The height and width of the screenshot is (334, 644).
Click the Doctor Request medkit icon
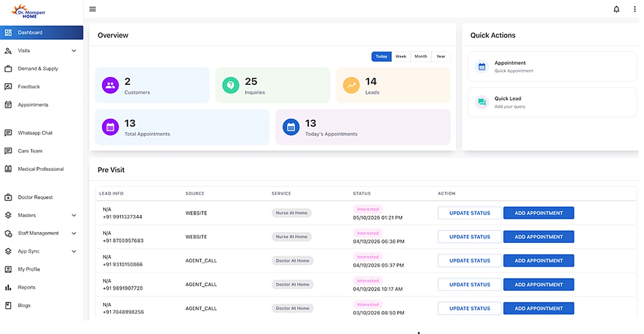click(x=8, y=197)
